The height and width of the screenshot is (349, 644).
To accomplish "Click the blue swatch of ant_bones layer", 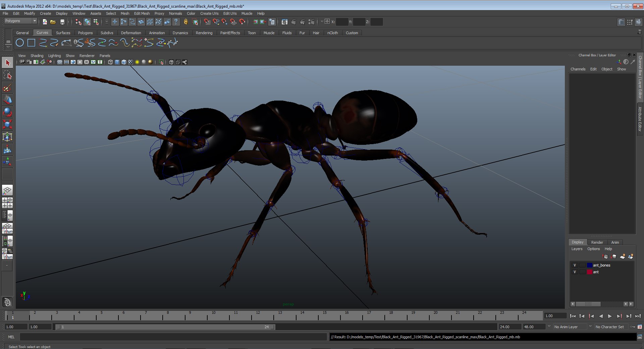I will point(589,265).
